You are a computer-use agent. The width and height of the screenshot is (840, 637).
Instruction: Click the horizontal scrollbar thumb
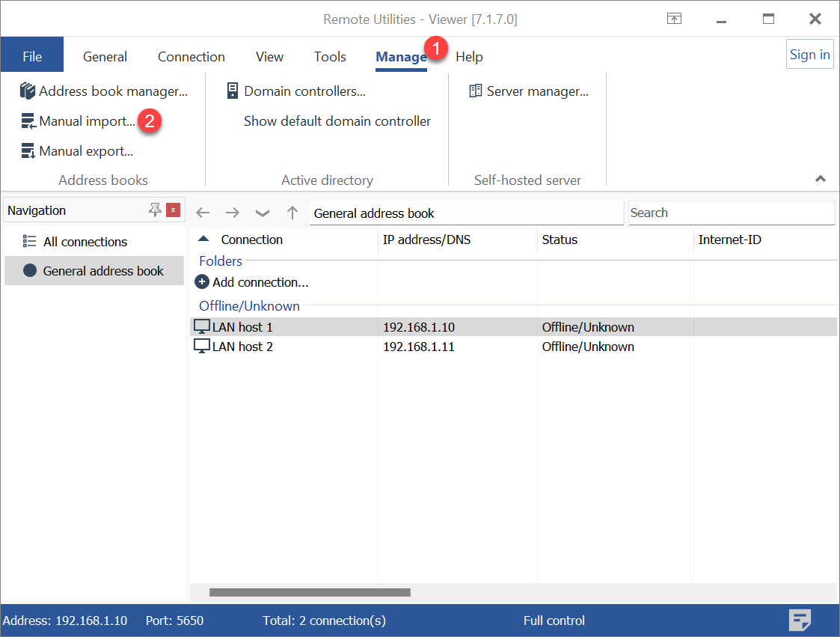(310, 592)
